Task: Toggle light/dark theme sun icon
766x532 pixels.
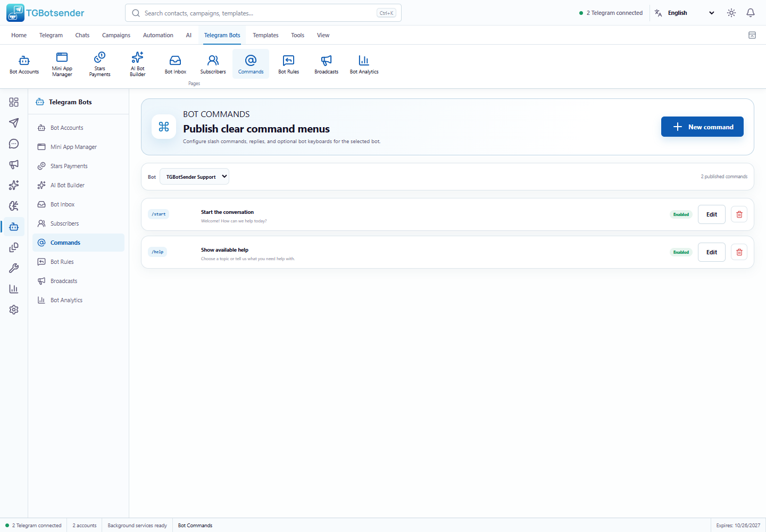Action: (x=731, y=13)
